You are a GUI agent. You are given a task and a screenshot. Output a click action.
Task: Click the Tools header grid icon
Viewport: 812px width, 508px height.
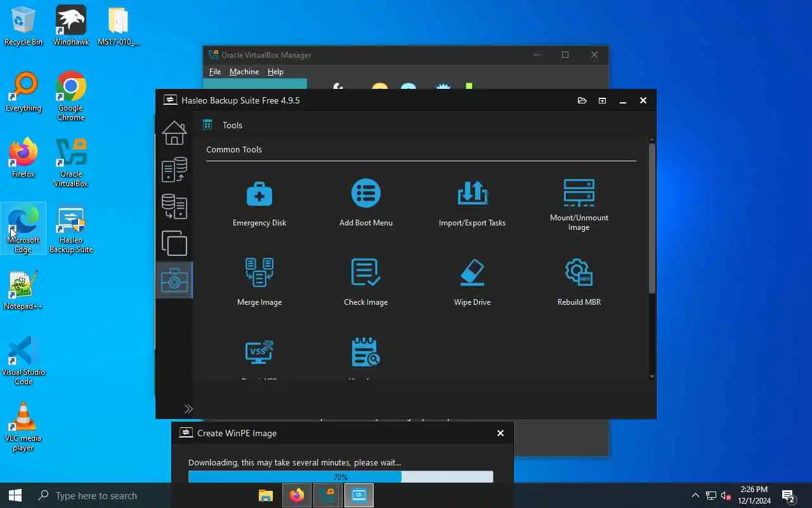tap(207, 125)
